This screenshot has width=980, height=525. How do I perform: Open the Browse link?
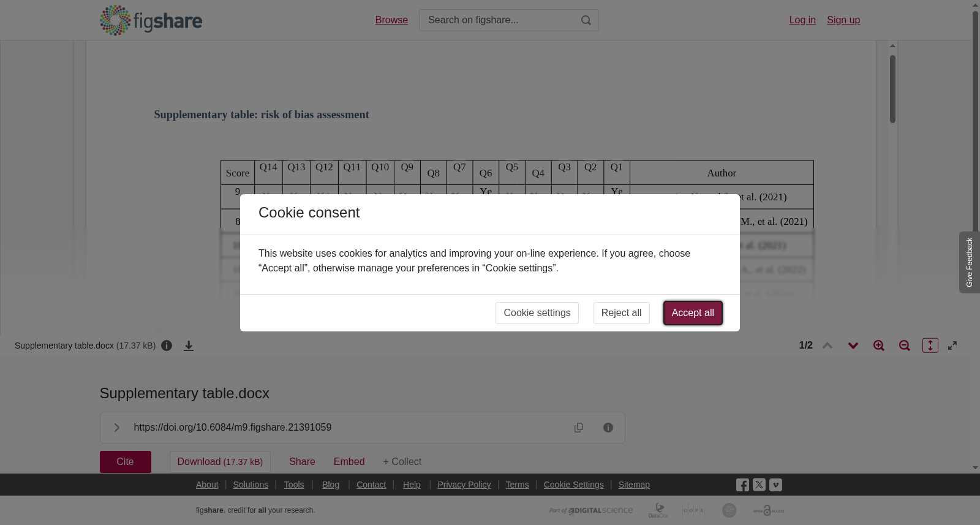(x=391, y=20)
